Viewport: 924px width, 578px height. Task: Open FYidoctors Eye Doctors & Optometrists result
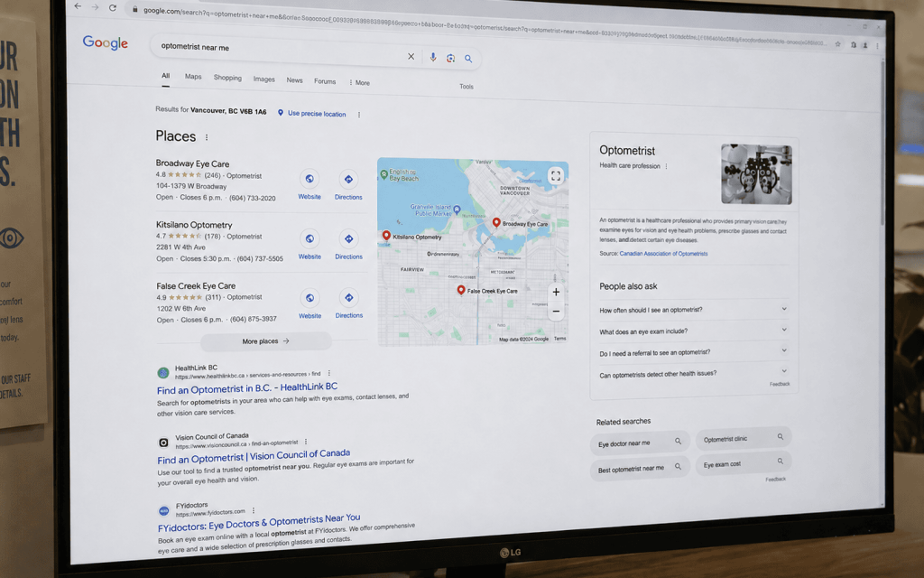tap(259, 523)
